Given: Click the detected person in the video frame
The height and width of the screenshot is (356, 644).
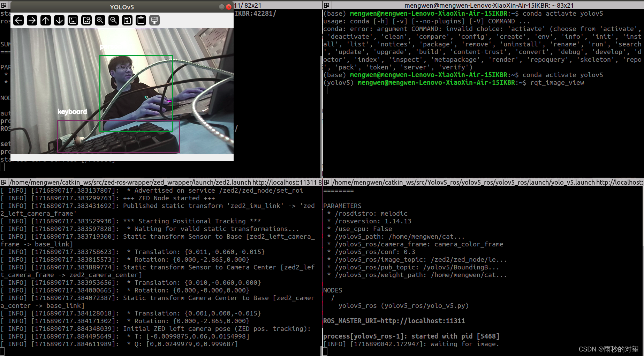Looking at the screenshot, I should point(136,93).
